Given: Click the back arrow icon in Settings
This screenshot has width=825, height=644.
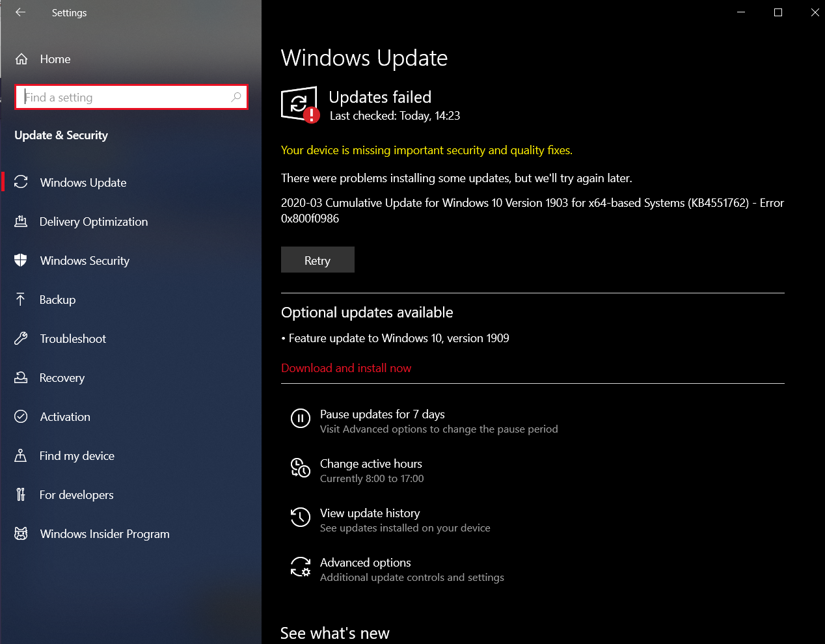Looking at the screenshot, I should tap(20, 12).
